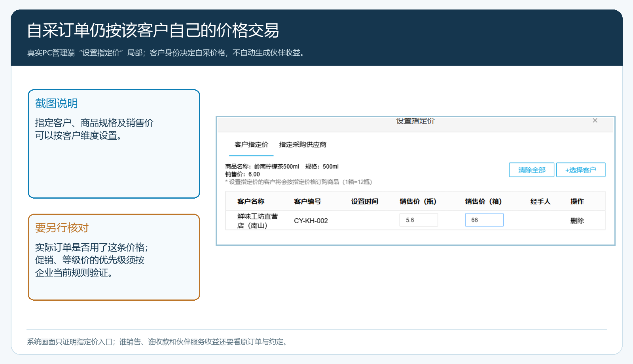Click the 设置指定价 dialog title
The width and height of the screenshot is (633, 364).
point(415,121)
